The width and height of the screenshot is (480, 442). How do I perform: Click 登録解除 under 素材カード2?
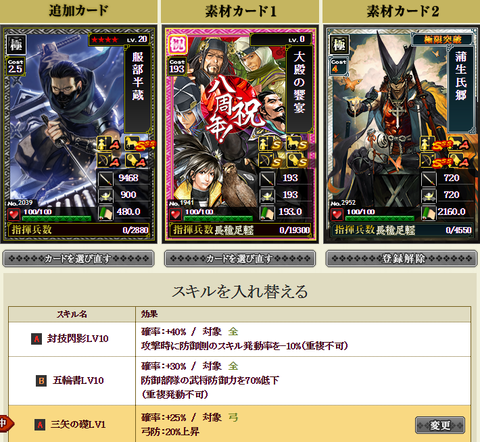click(401, 258)
